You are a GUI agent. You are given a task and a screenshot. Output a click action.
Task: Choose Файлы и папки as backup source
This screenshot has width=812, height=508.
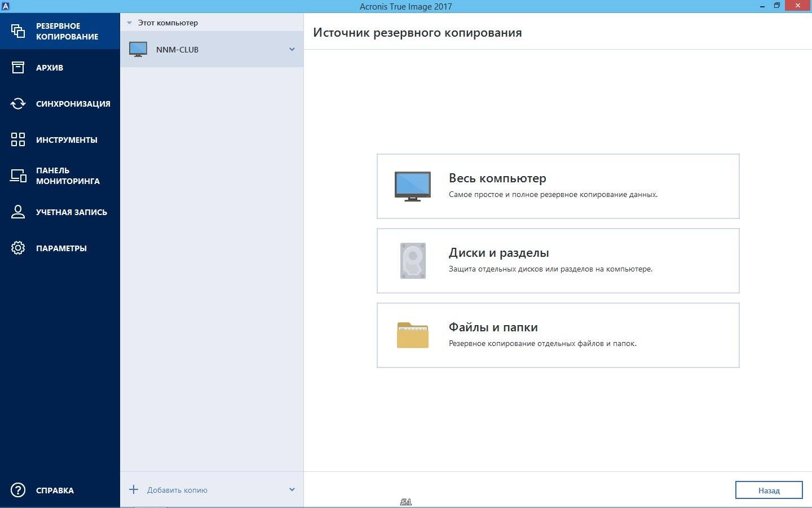[x=558, y=335]
